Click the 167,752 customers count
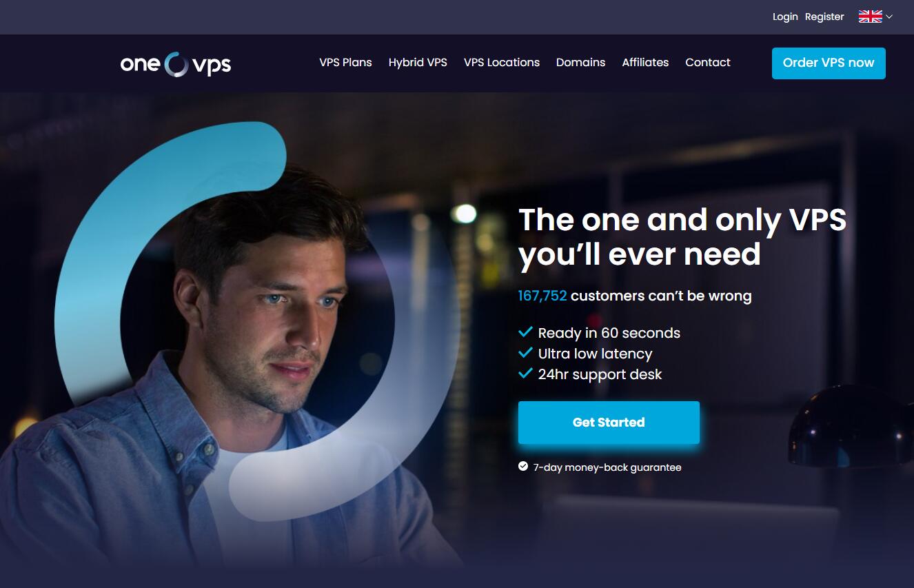914x588 pixels. pos(542,296)
